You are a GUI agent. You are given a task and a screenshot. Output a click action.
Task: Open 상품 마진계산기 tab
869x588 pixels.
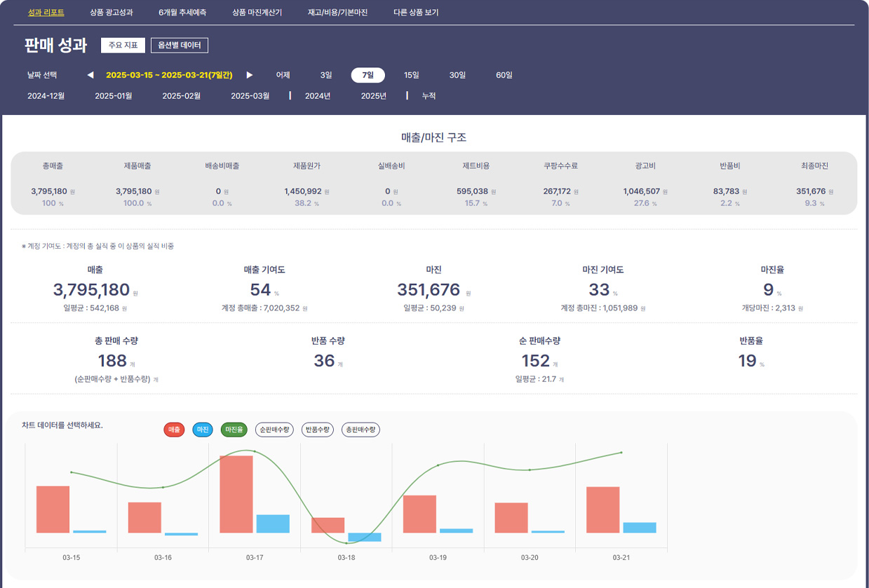point(257,13)
